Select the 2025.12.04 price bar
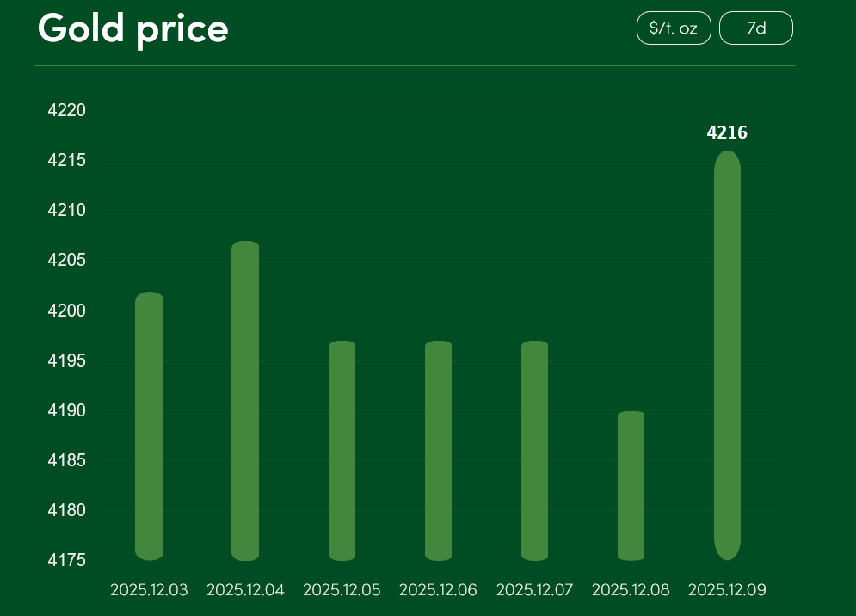The width and height of the screenshot is (856, 616). point(245,401)
